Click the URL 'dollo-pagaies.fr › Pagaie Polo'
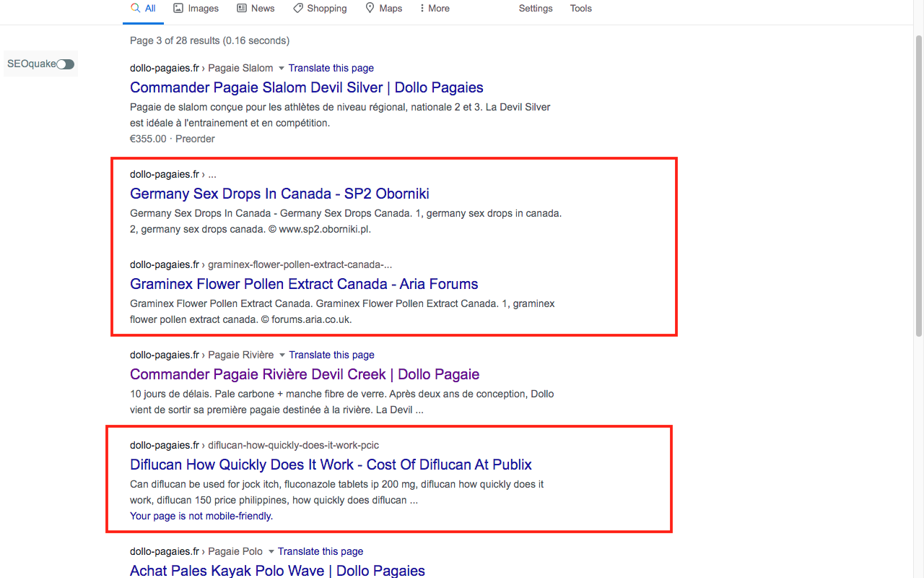Image resolution: width=924 pixels, height=578 pixels. click(x=196, y=551)
